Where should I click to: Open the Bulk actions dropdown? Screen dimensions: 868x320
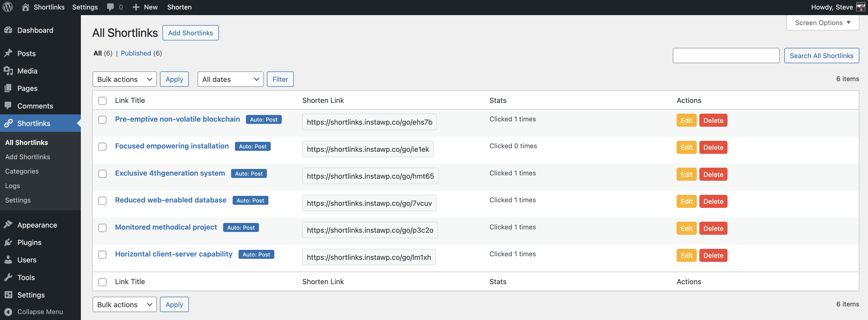(124, 79)
